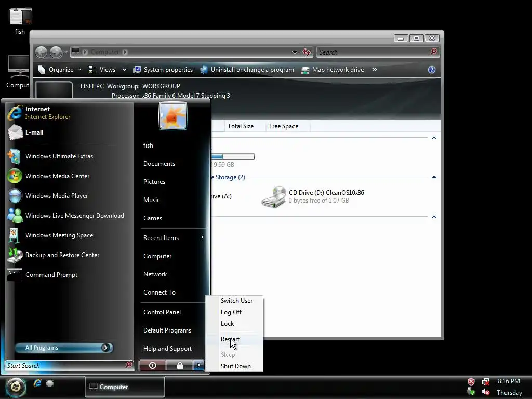Click the Start Search field
532x399 pixels.
70,365
